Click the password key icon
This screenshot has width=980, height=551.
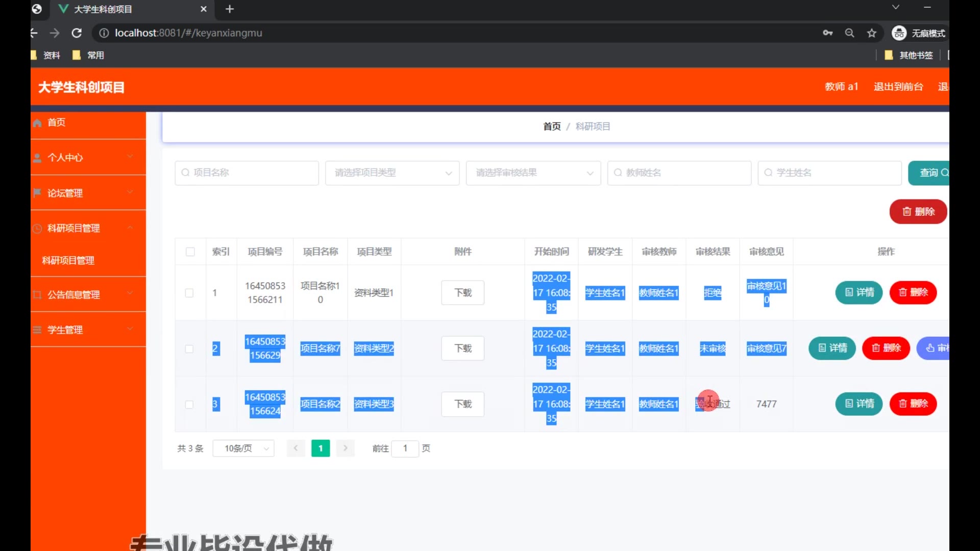(827, 33)
